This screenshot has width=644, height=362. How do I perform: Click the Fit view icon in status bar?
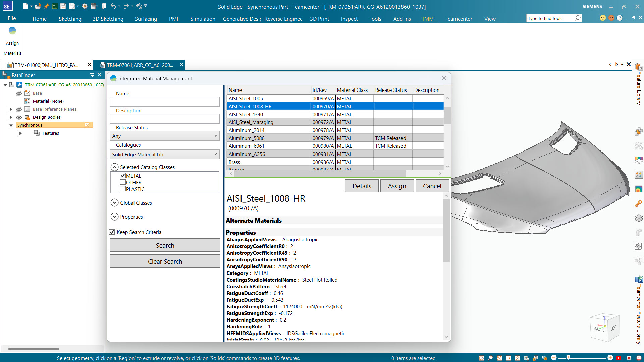click(x=499, y=358)
